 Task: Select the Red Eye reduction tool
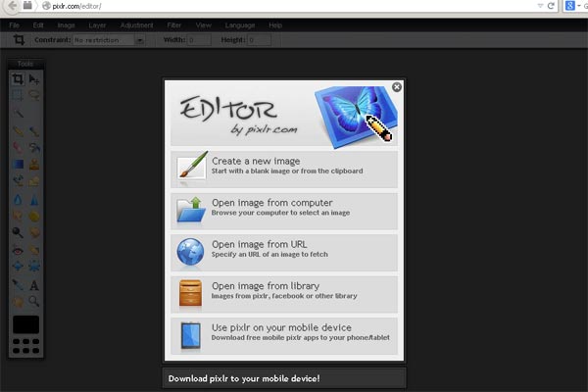coord(18,250)
